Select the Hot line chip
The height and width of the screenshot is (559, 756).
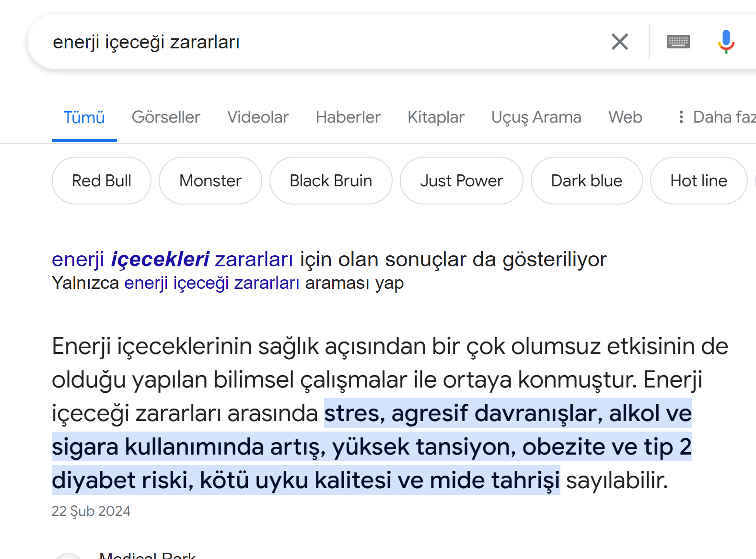pyautogui.click(x=698, y=181)
